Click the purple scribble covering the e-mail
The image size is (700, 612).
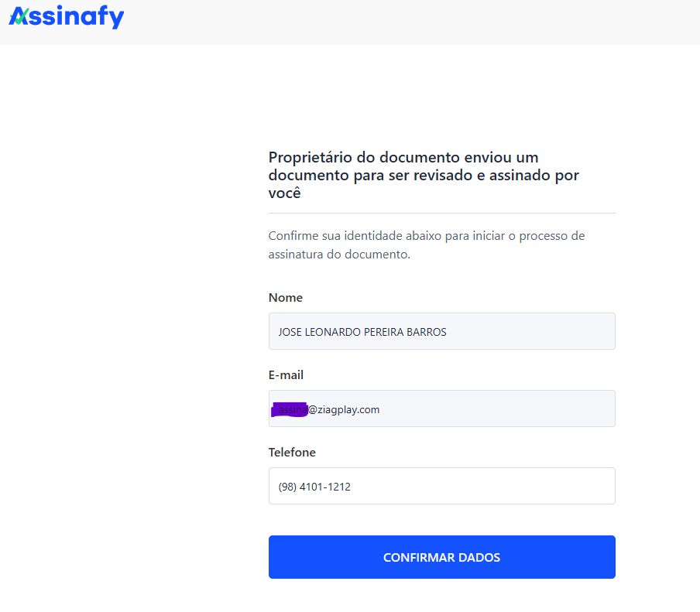290,409
